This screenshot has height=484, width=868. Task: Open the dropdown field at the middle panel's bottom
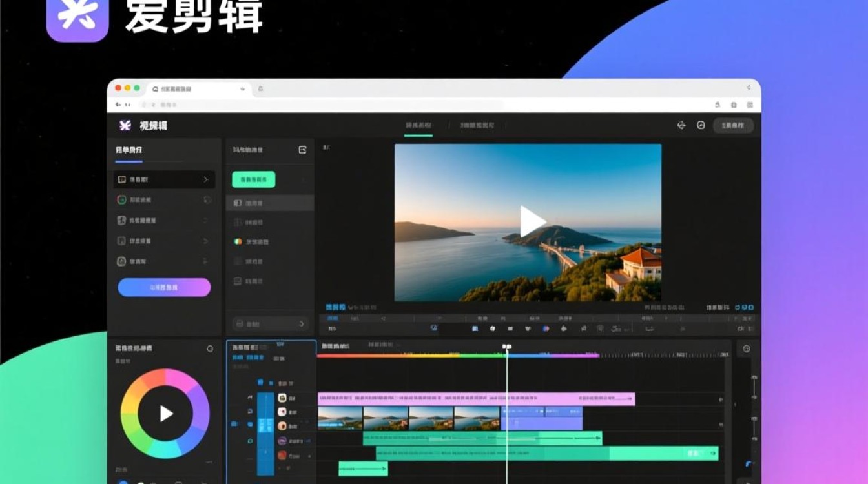[x=270, y=323]
